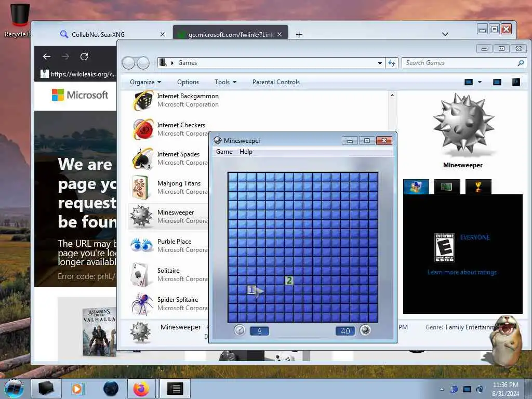Screen dimensions: 532x399
Task: Open Firefox from the taskbar
Action: point(141,389)
